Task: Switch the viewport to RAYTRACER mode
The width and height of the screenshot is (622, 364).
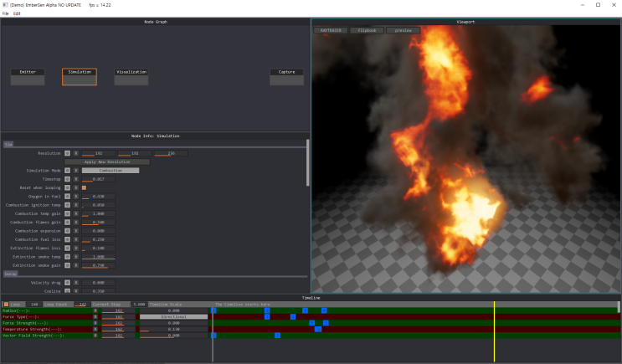Action: coord(331,30)
